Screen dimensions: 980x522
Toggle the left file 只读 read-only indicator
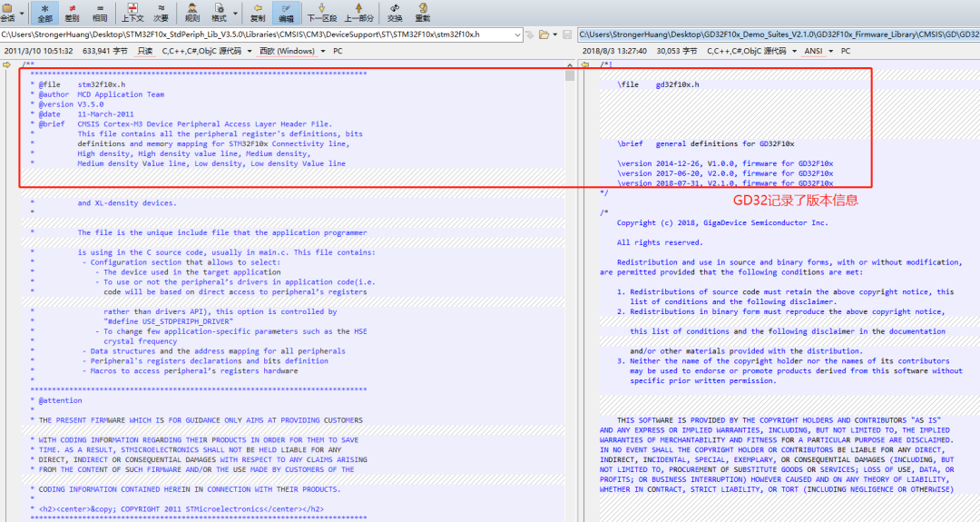[x=145, y=51]
